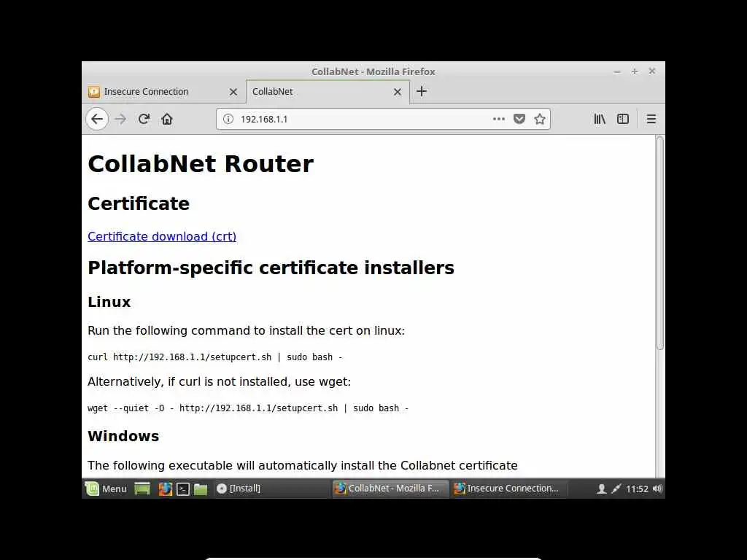Click the curl setupcert.sh command text
Screen dimensions: 747x560
tap(215, 357)
